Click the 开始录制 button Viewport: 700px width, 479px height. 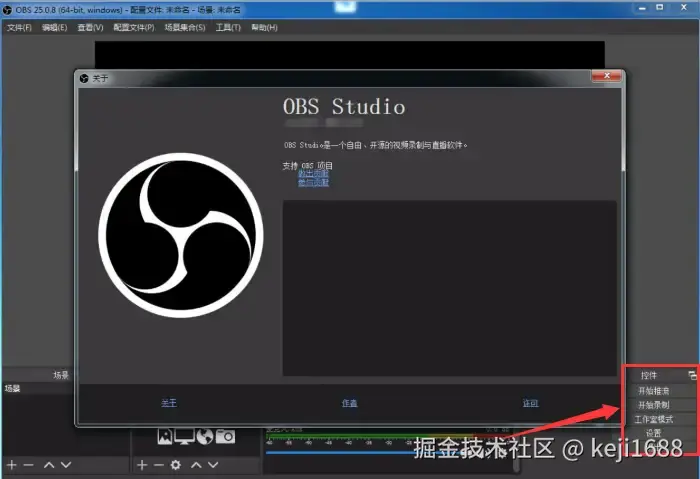click(x=654, y=405)
